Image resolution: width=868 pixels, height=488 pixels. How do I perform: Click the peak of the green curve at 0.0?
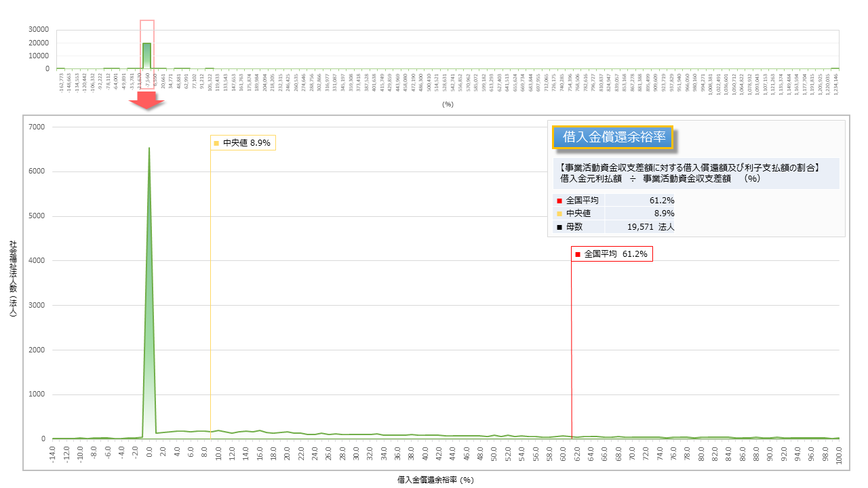149,148
